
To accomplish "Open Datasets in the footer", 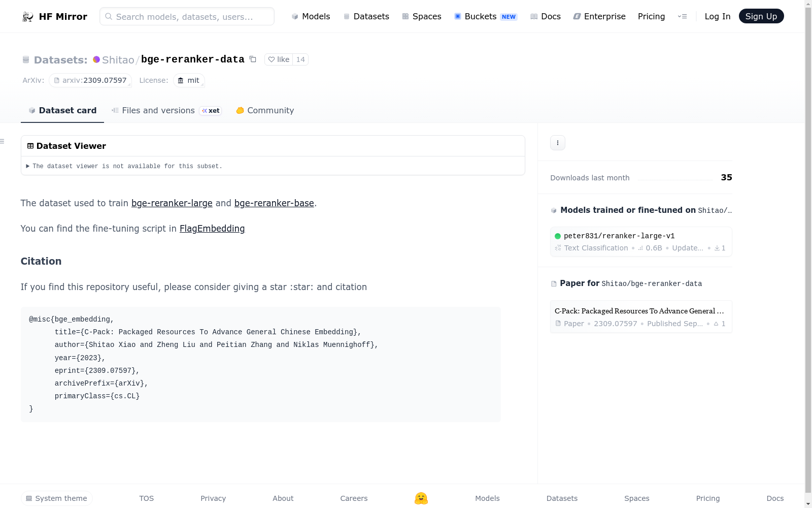I will (562, 498).
